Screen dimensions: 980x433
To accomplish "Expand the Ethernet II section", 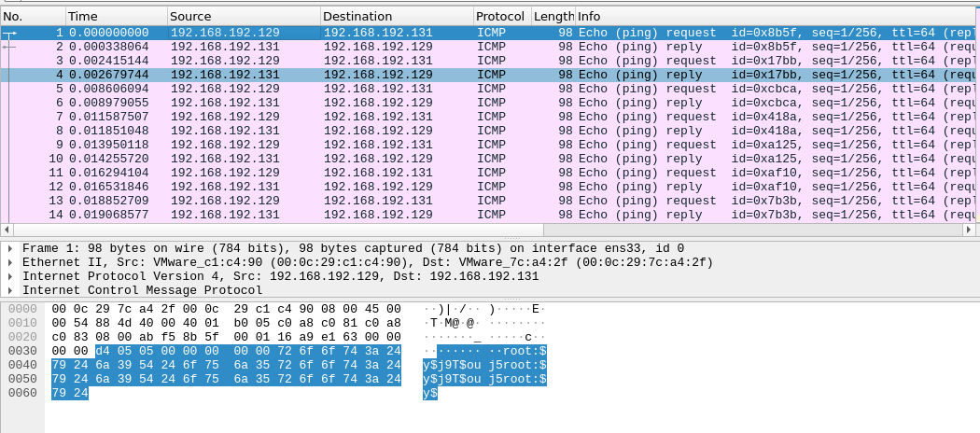I will 10,262.
